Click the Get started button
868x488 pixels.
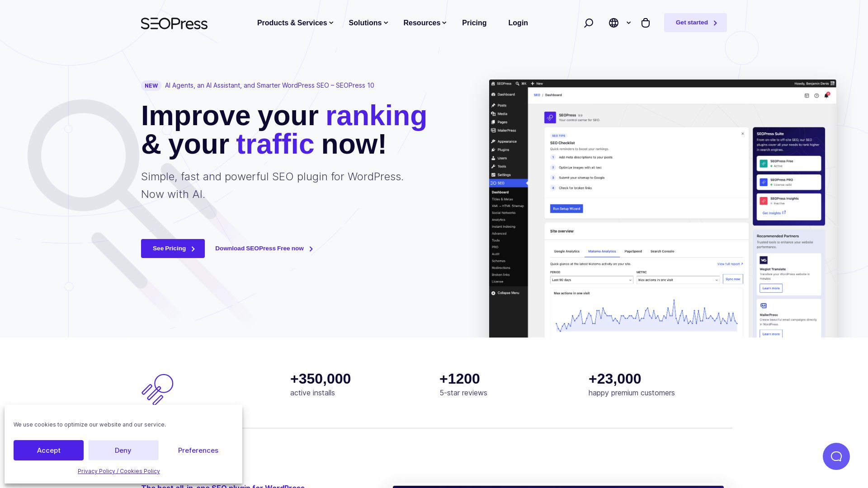point(695,23)
